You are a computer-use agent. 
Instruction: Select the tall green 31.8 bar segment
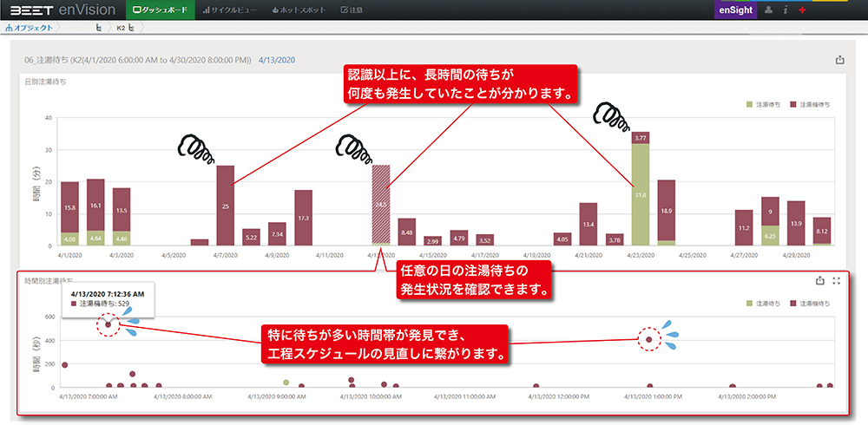pyautogui.click(x=641, y=195)
